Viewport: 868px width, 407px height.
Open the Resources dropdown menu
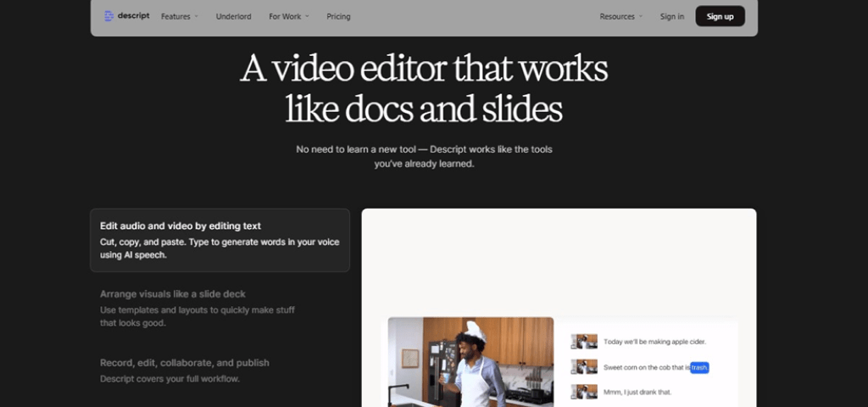coord(617,16)
